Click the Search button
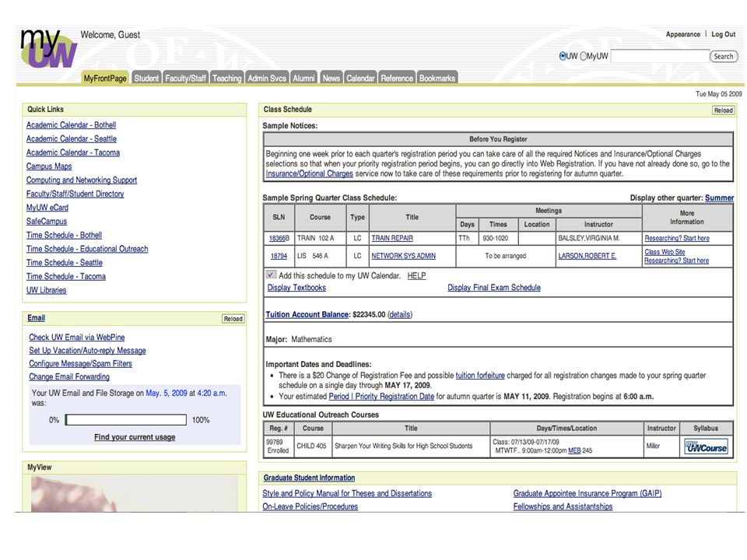The width and height of the screenshot is (747, 560). pos(724,56)
